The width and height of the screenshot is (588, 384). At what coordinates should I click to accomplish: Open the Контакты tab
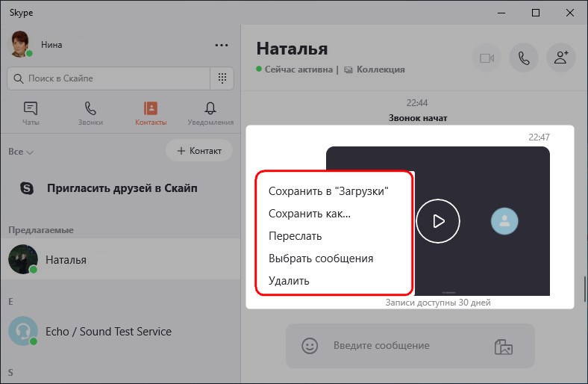151,114
